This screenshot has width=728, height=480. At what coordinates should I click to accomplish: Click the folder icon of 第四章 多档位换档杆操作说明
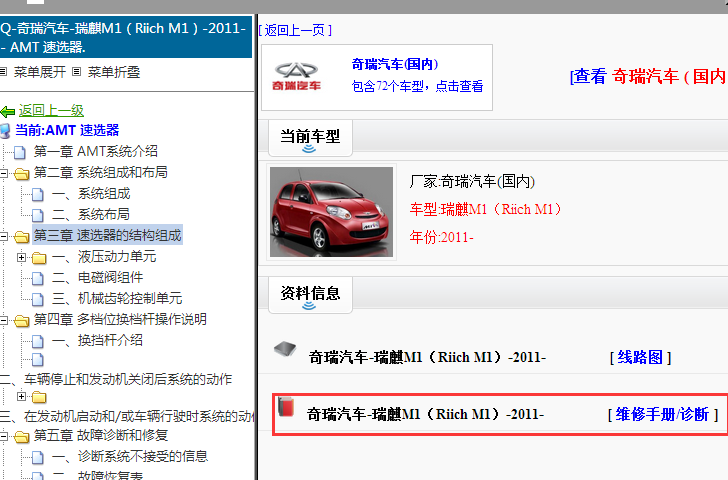coord(21,320)
